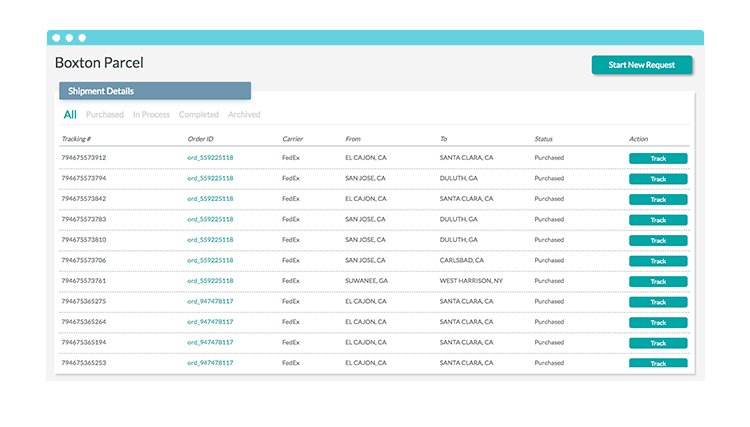Open the Purchased filter tab

[x=105, y=114]
